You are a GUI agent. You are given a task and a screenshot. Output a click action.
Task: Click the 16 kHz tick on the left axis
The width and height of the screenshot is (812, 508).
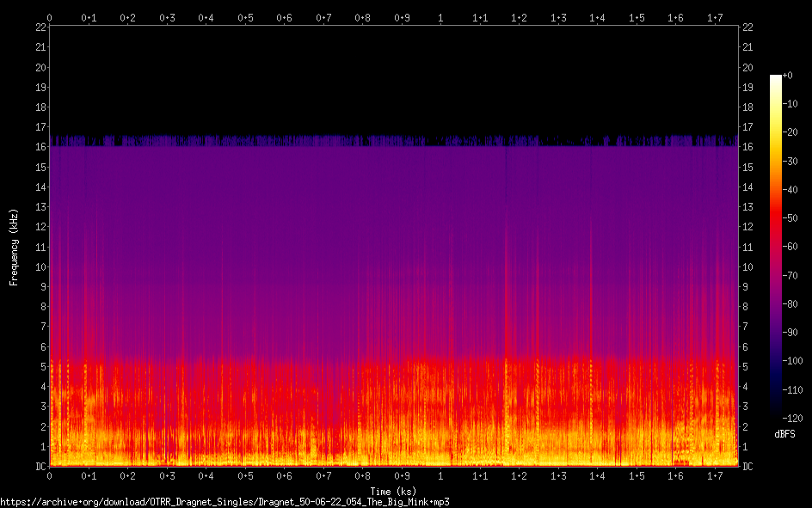pos(41,147)
